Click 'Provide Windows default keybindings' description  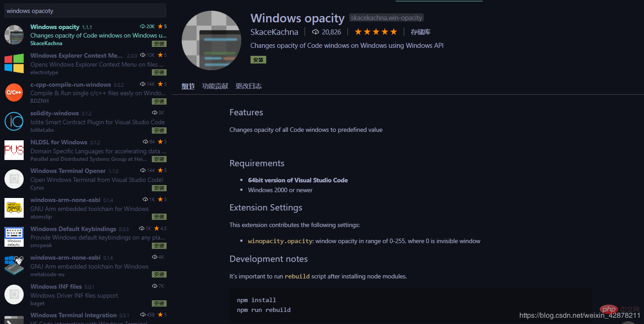click(98, 237)
